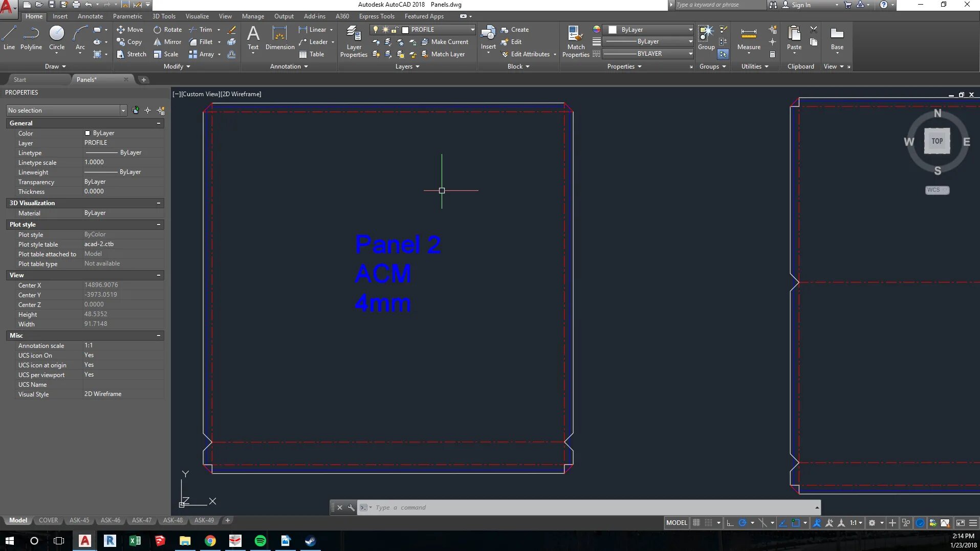The image size is (980, 551).
Task: Go to the Start file tab
Action: pyautogui.click(x=20, y=80)
